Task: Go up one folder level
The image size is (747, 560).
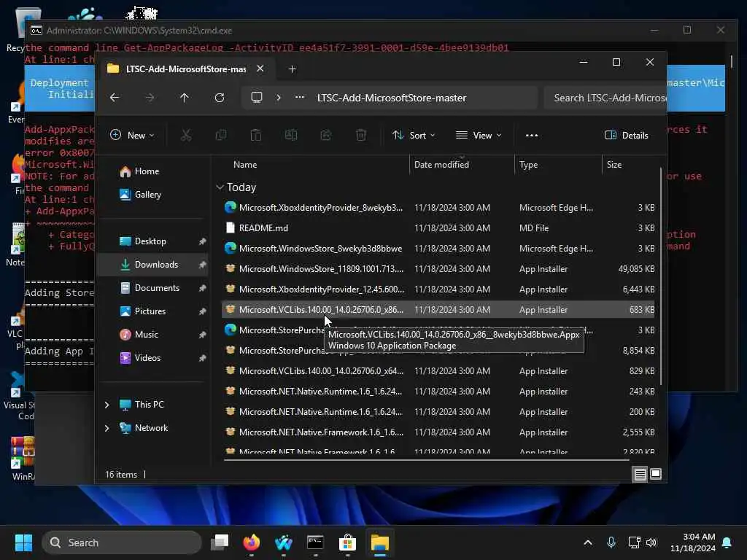Action: (x=185, y=98)
